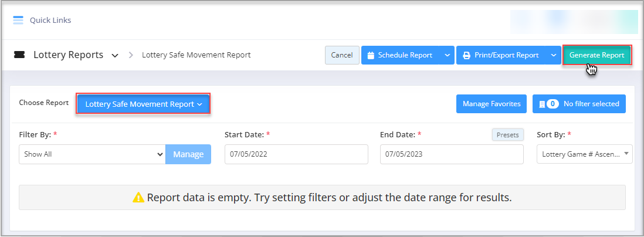Open the Schedule Report dropdown arrow
644x237 pixels.
pos(447,55)
